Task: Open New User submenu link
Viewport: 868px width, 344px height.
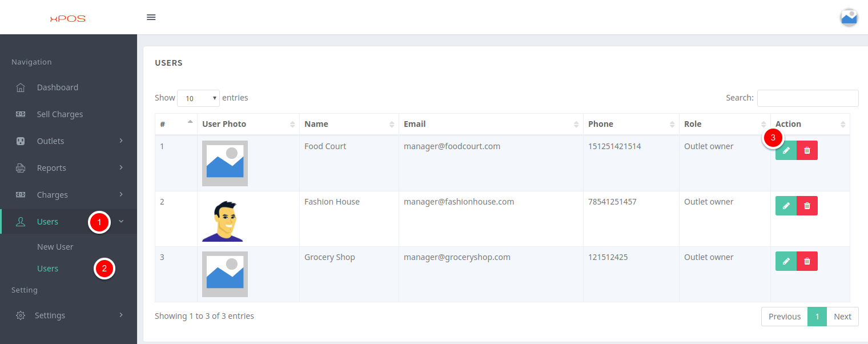Action: (x=55, y=247)
